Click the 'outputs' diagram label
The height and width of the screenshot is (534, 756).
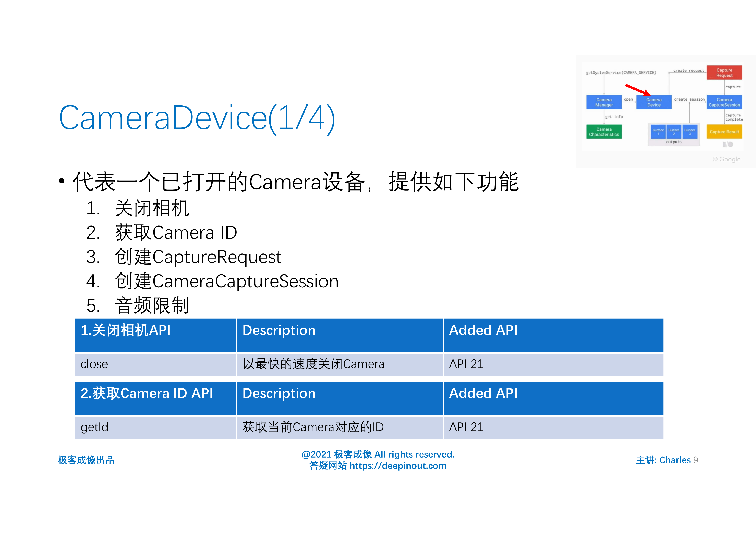coord(674,142)
